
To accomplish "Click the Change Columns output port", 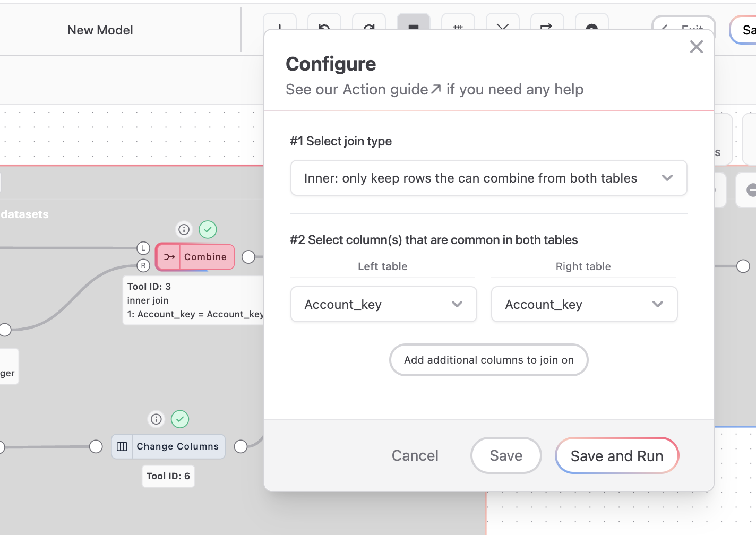I will [240, 446].
